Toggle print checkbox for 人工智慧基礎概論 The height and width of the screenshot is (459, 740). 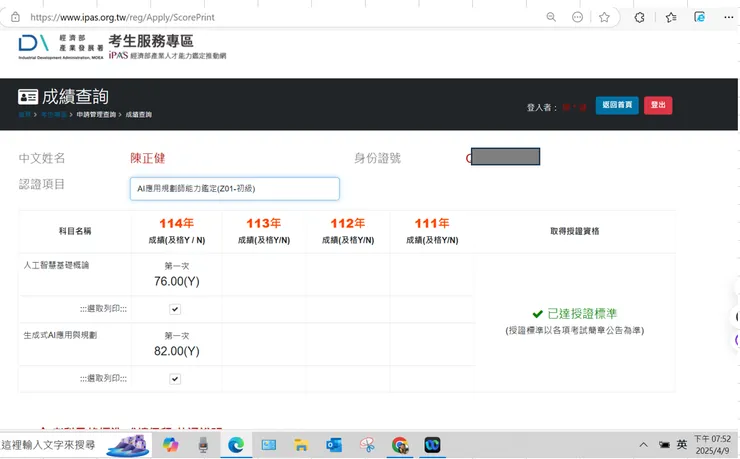(175, 309)
